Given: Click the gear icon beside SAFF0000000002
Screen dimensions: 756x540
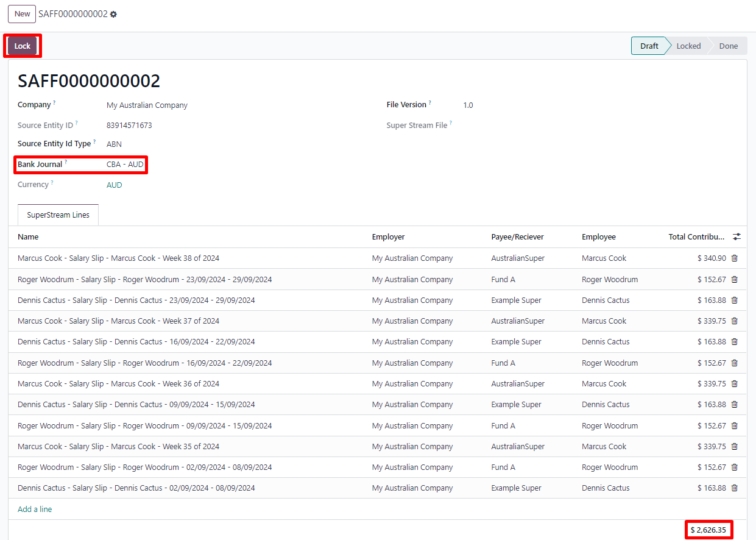Looking at the screenshot, I should coord(113,14).
